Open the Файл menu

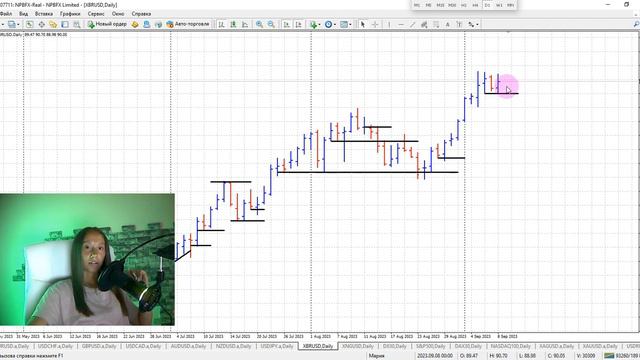tap(6, 14)
